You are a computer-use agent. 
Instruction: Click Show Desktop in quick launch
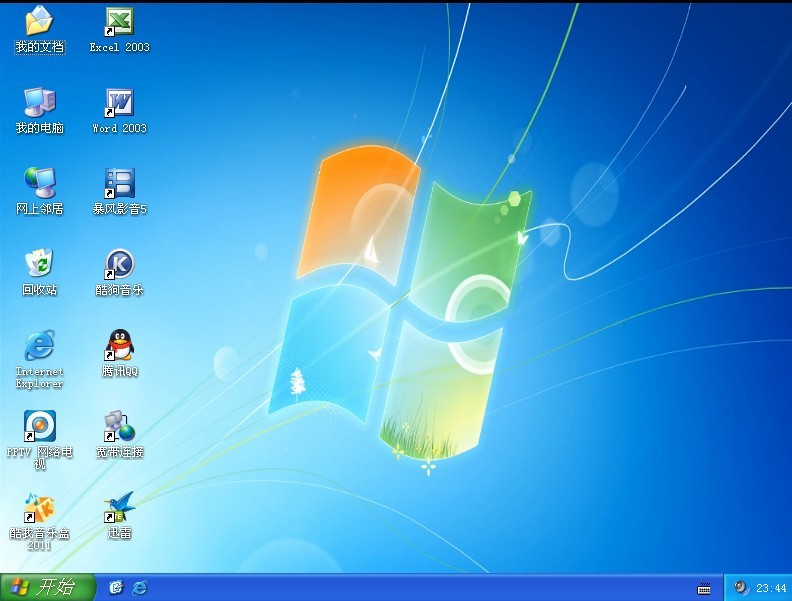point(116,587)
